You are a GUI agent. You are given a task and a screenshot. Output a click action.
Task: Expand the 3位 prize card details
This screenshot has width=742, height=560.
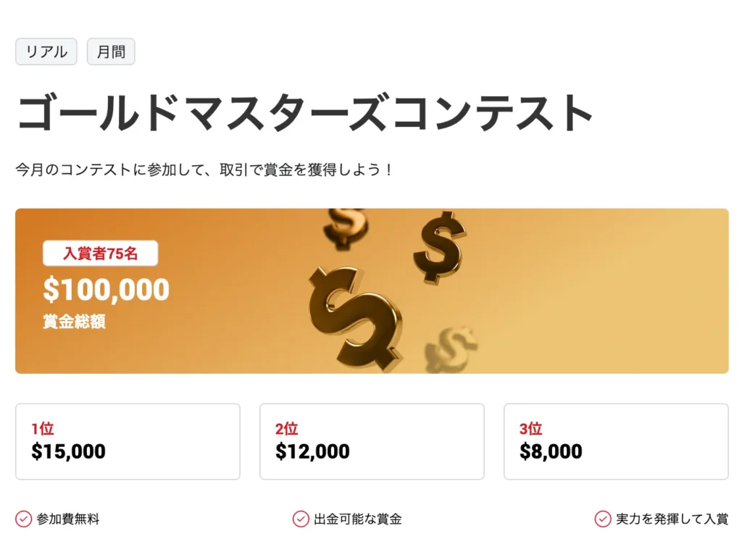pos(616,441)
